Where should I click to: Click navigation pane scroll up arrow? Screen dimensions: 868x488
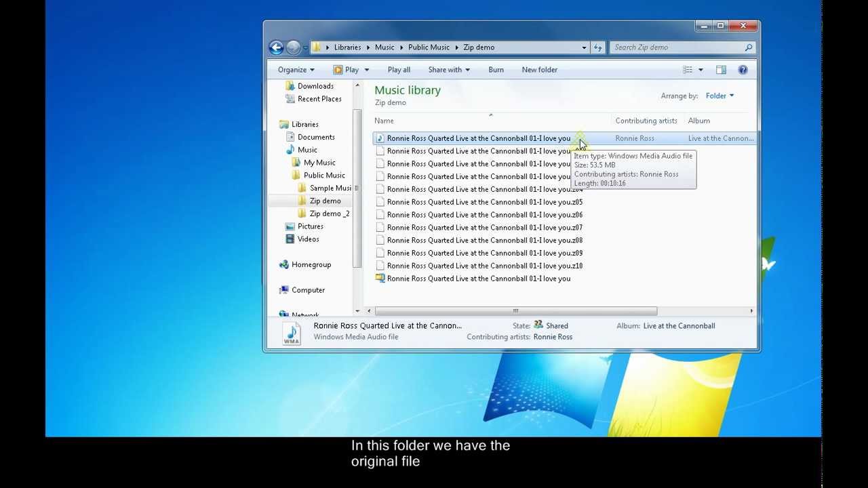[x=357, y=85]
